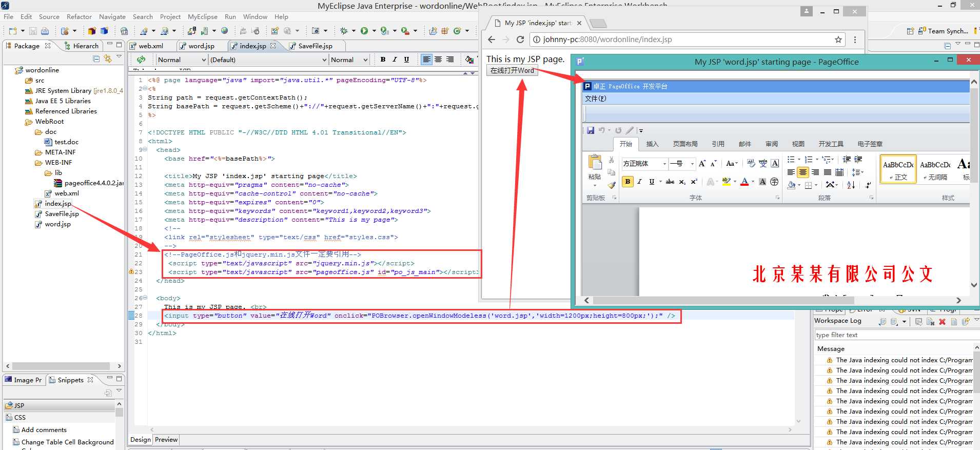The height and width of the screenshot is (450, 980).
Task: Click Format Painter brush in Word ribbon
Action: click(612, 185)
